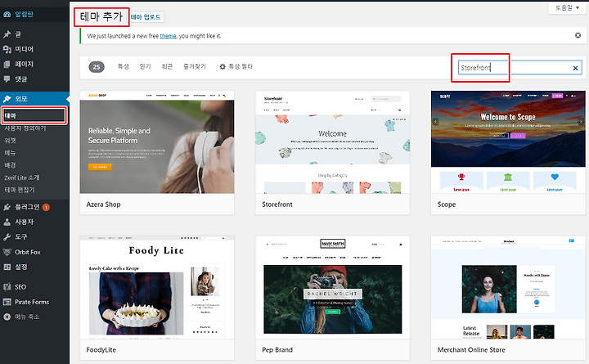Open the 플러그인 plug icon
The width and height of the screenshot is (589, 364).
tap(7, 207)
